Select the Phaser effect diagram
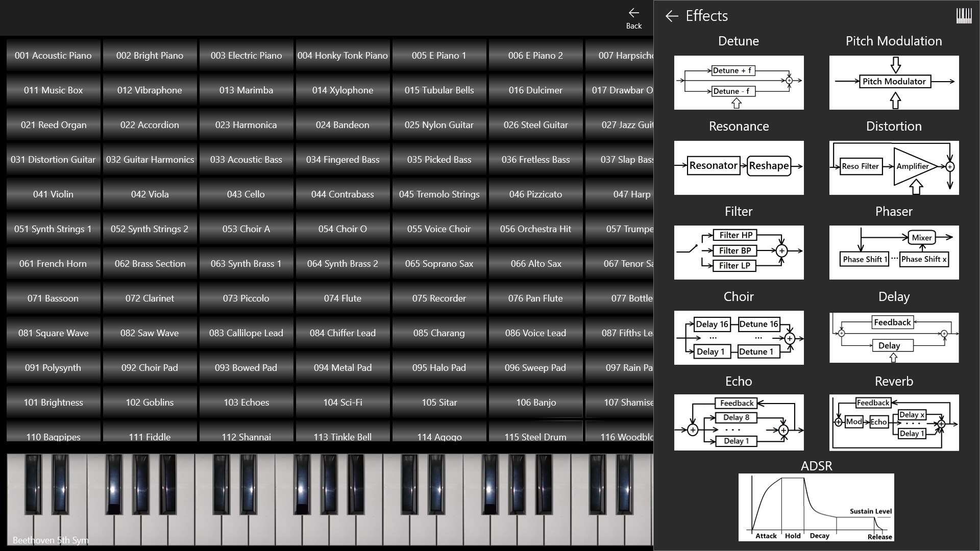The height and width of the screenshot is (551, 980). tap(894, 252)
